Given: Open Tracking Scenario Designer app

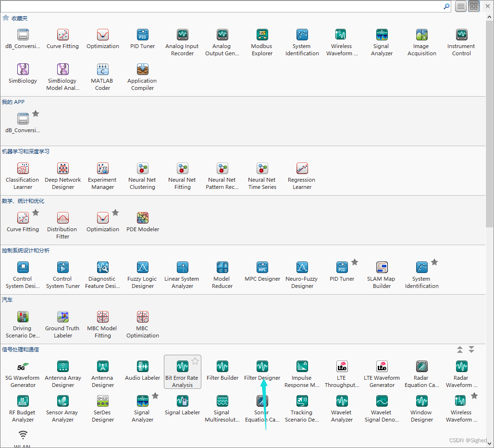Looking at the screenshot, I should point(302,409).
